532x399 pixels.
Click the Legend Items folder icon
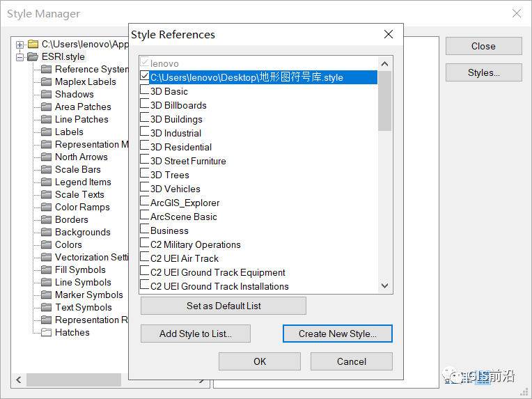pyautogui.click(x=47, y=182)
